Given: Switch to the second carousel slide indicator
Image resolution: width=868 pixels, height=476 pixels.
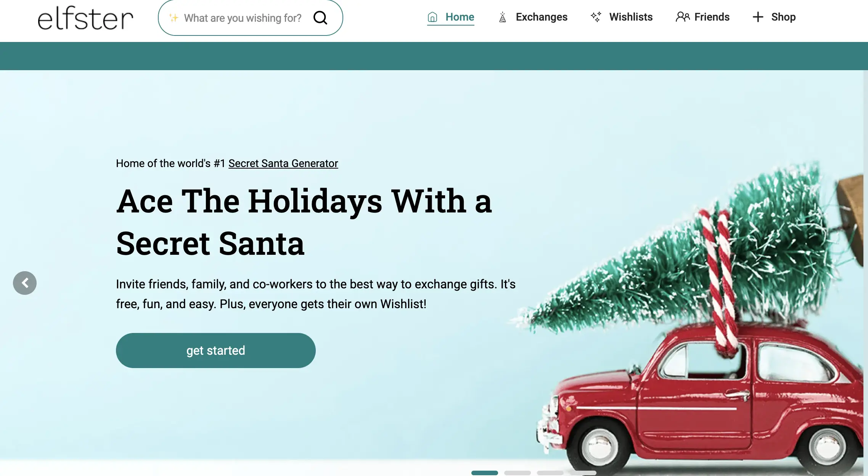Looking at the screenshot, I should 517,473.
